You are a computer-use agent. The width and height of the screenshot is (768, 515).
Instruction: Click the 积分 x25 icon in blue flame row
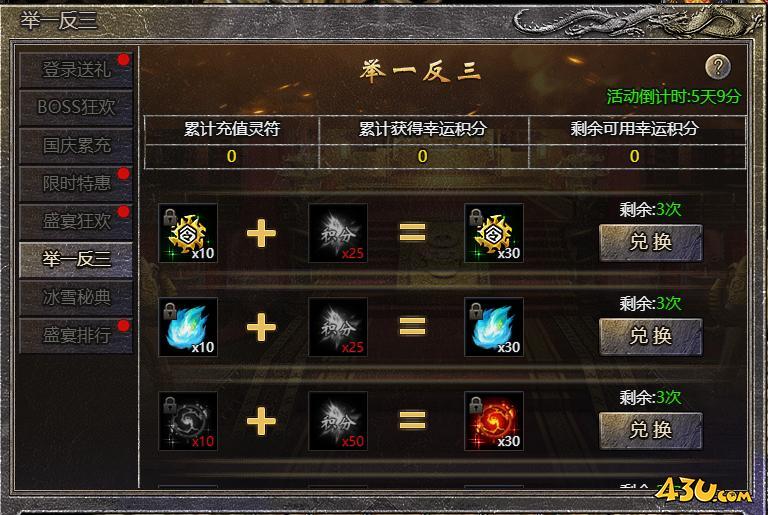(338, 327)
